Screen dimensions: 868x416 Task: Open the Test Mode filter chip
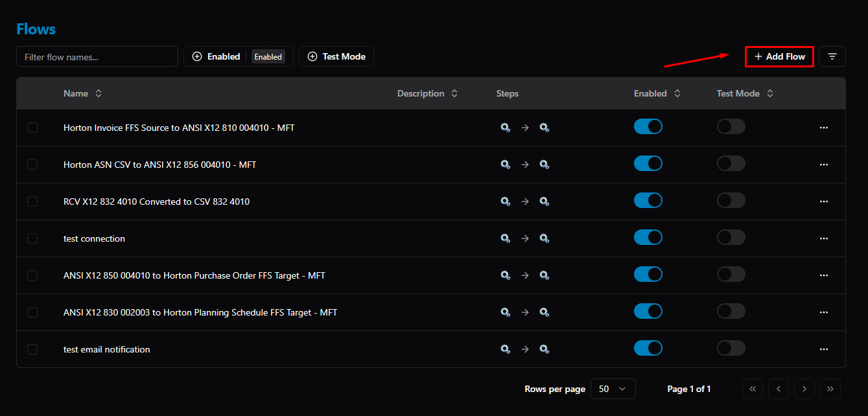pos(336,56)
